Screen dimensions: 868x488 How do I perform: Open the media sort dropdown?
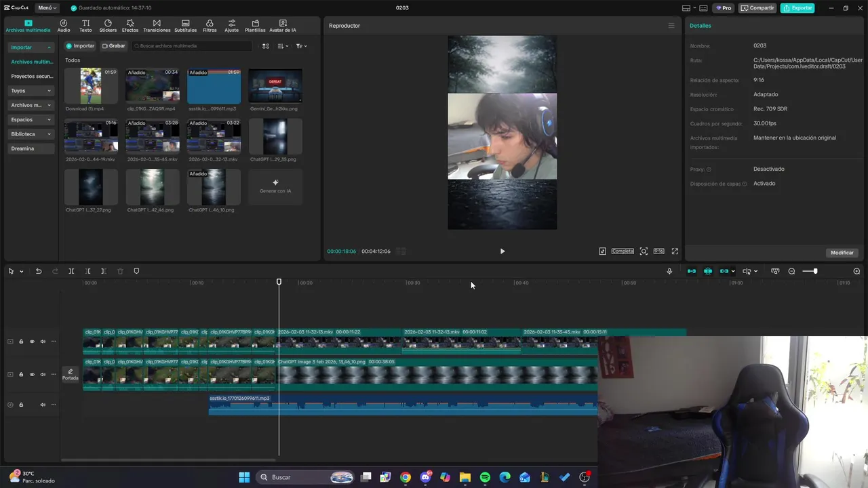[x=283, y=46]
